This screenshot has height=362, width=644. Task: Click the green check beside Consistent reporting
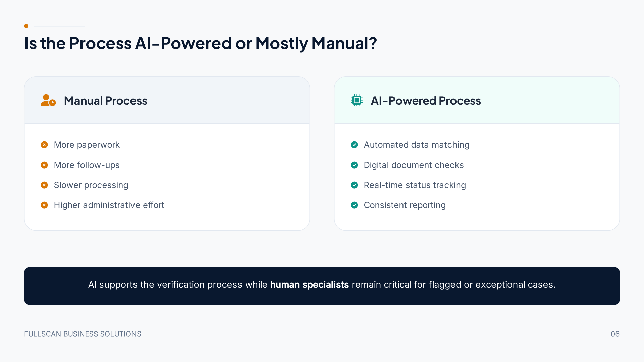point(354,205)
